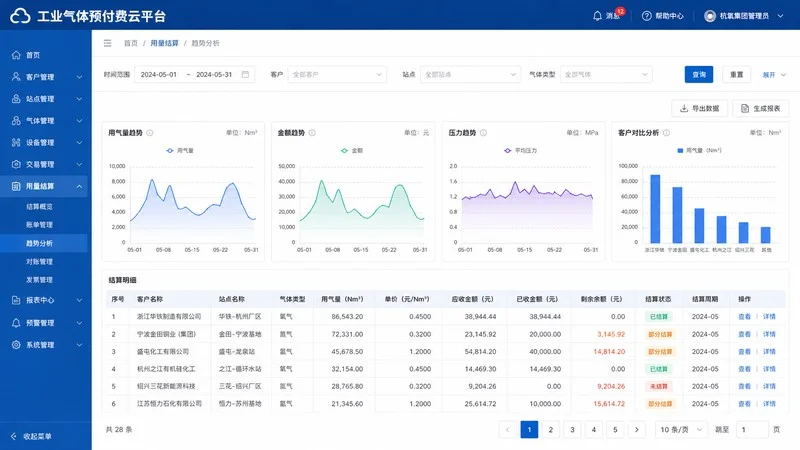Toggle the 用气量 legend in usage chart
Screen dimensions: 800x450
click(x=180, y=151)
